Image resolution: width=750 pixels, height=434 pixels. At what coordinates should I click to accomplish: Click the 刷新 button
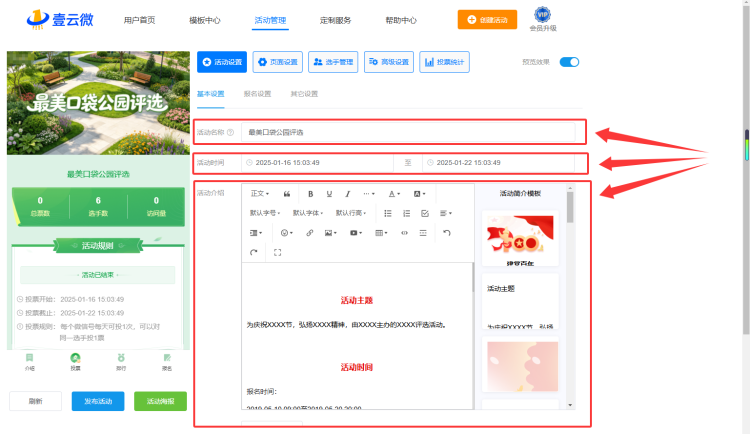[x=35, y=401]
